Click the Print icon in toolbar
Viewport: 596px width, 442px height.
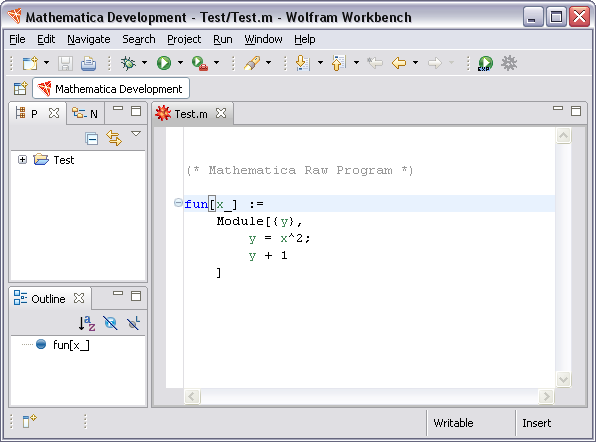pyautogui.click(x=88, y=63)
